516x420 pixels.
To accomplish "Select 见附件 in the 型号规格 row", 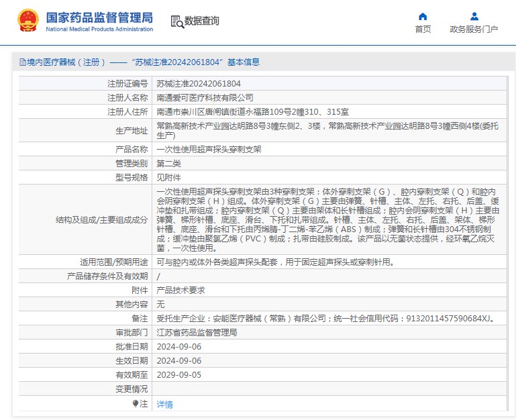I will (x=168, y=178).
